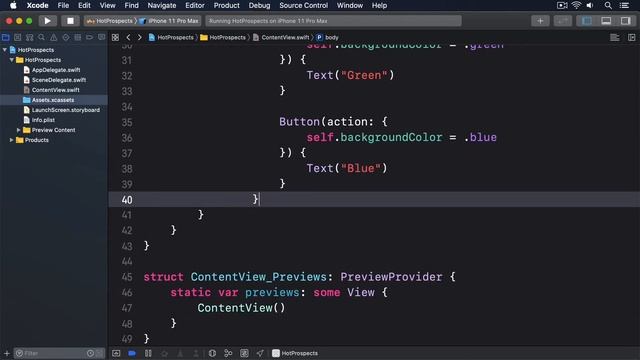Open the Debug menu

coord(259,5)
